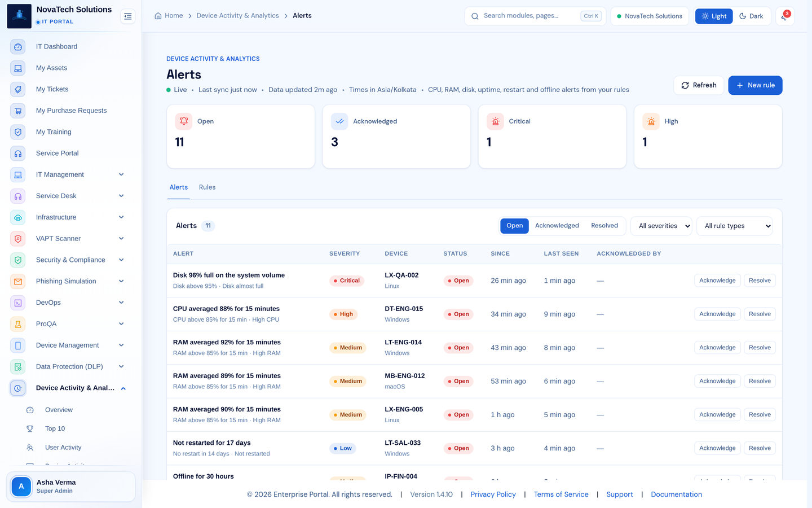Switch to Dark theme
Screen dimensions: 812x508
[752, 16]
